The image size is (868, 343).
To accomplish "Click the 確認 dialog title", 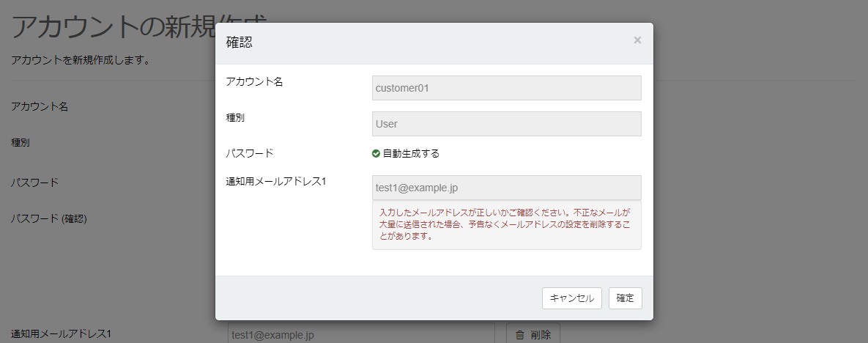I will tap(239, 43).
